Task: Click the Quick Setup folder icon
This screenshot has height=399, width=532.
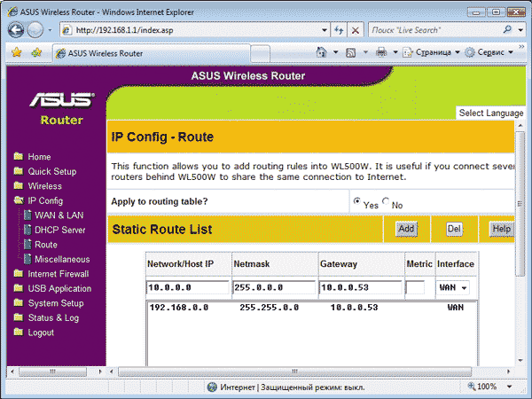Action: (x=19, y=170)
